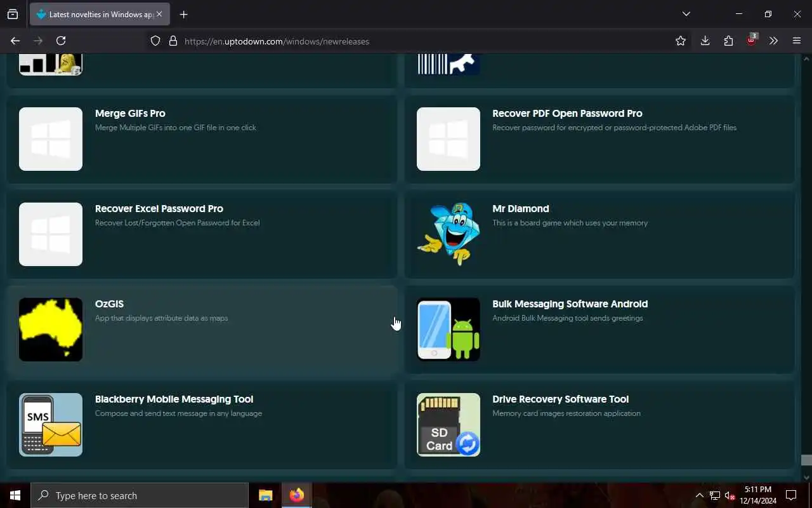812x508 pixels.
Task: Click 'Recover Lost/Forgotten Open Password for Excel' text
Action: click(x=177, y=223)
